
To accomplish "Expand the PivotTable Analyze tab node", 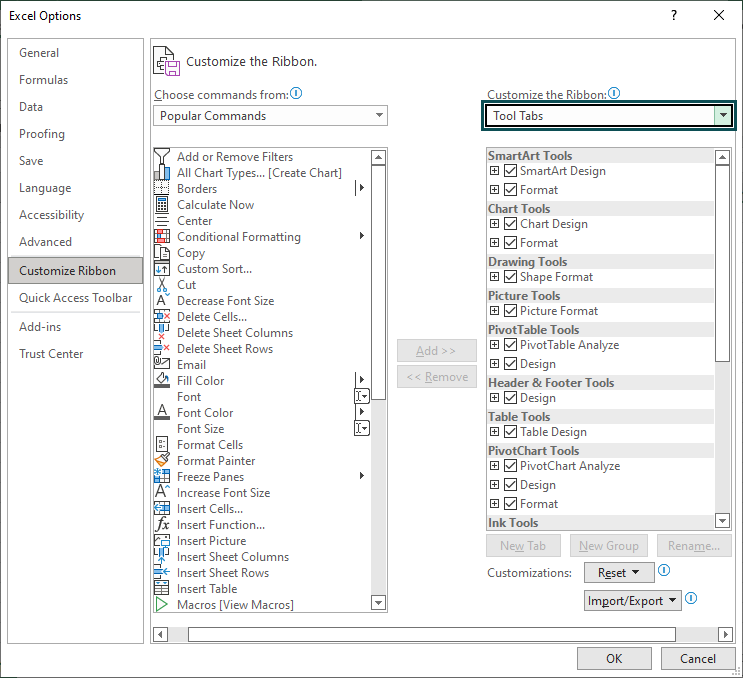I will (494, 345).
